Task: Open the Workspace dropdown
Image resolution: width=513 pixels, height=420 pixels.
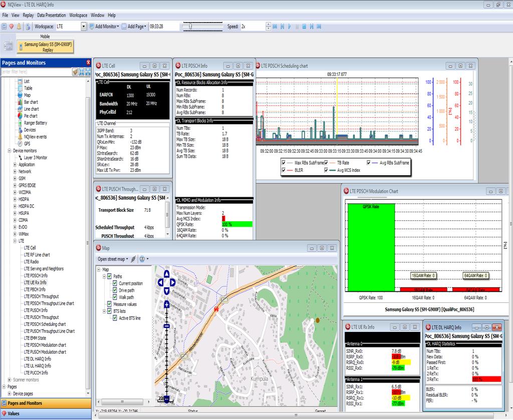Action: pos(84,27)
